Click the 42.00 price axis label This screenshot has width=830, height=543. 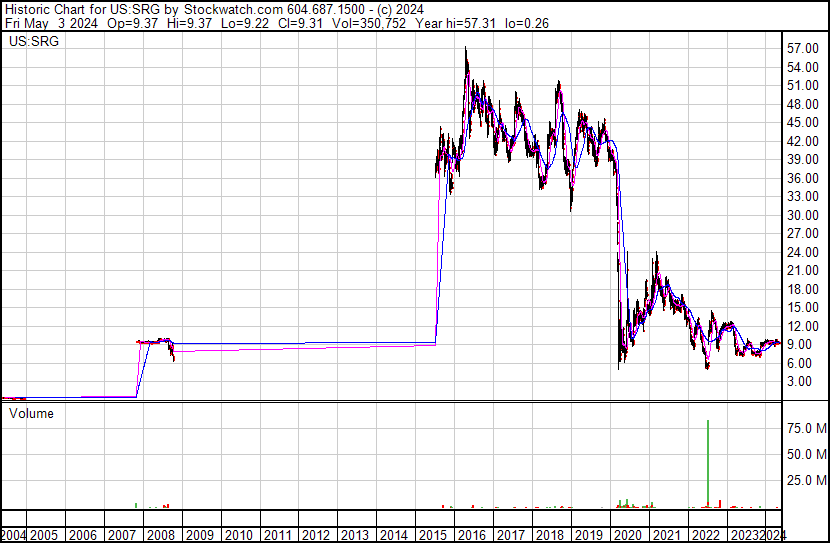(x=803, y=141)
